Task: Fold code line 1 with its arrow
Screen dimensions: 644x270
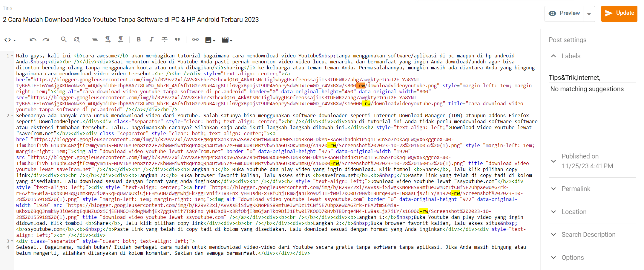Action: click(x=12, y=56)
